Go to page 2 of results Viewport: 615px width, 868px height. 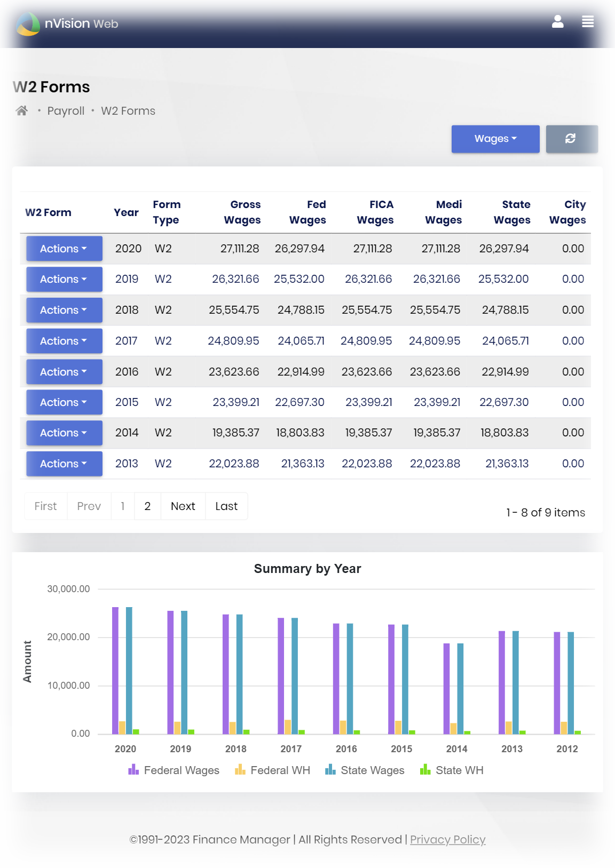pyautogui.click(x=147, y=506)
